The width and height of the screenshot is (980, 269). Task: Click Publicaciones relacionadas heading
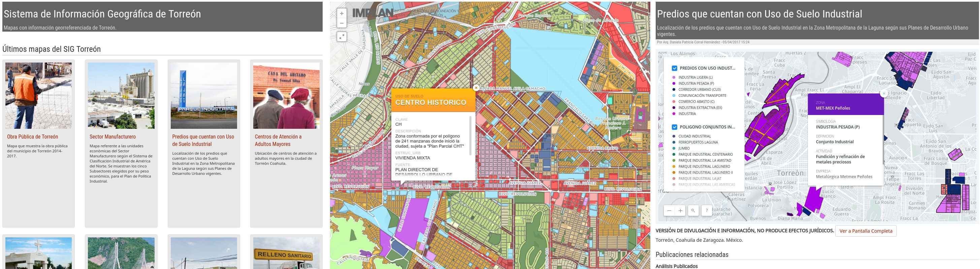[x=692, y=255]
